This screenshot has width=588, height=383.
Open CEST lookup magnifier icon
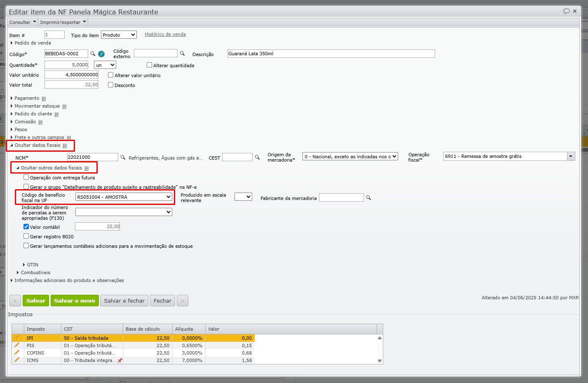click(x=257, y=157)
